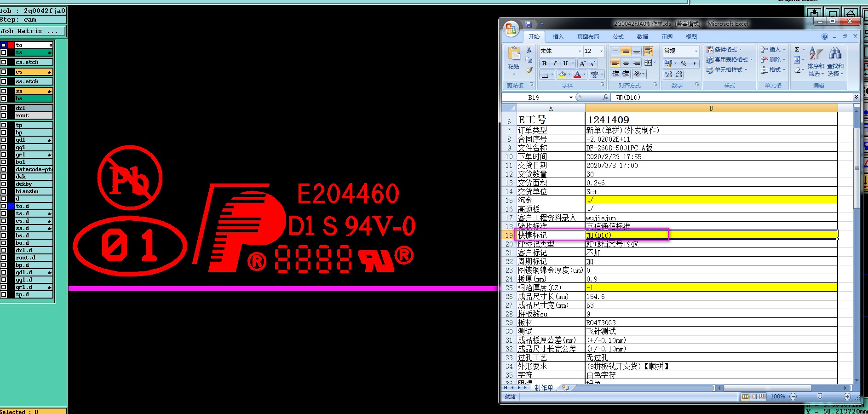The image size is (868, 414).
Task: Align text left in Excel
Action: click(x=615, y=63)
